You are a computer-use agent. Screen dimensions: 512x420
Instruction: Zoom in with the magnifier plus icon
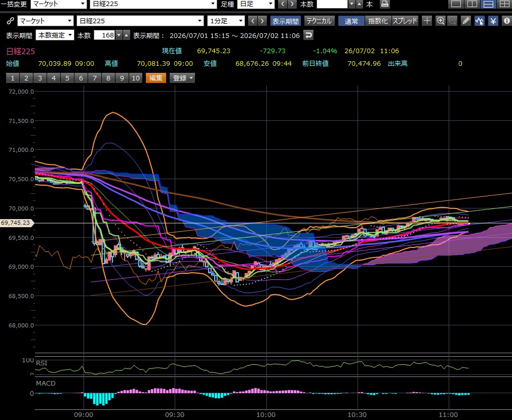coord(441,21)
